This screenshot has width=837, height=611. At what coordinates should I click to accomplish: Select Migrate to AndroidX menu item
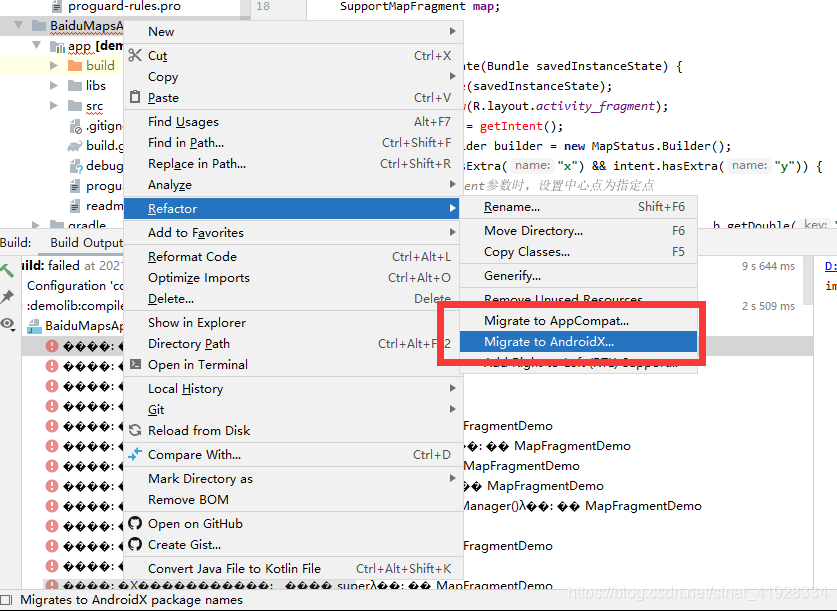[579, 342]
